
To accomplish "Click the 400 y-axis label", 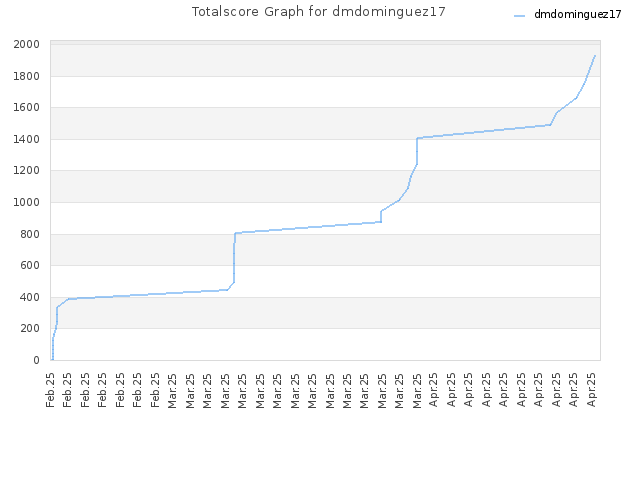I will [30, 297].
